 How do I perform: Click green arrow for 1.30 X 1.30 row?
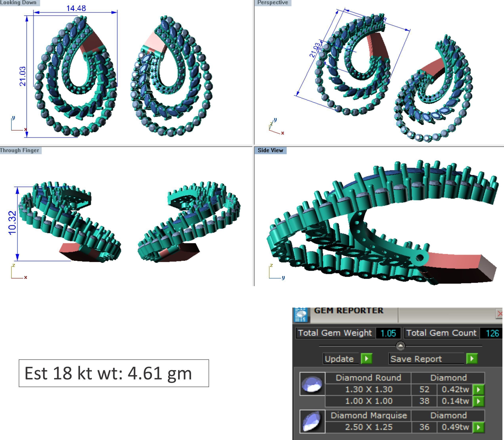(x=478, y=389)
